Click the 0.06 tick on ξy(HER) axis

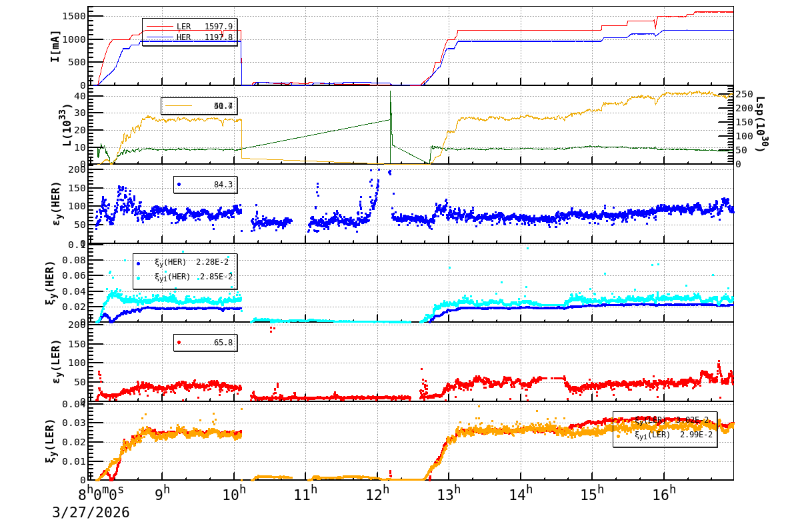point(73,275)
